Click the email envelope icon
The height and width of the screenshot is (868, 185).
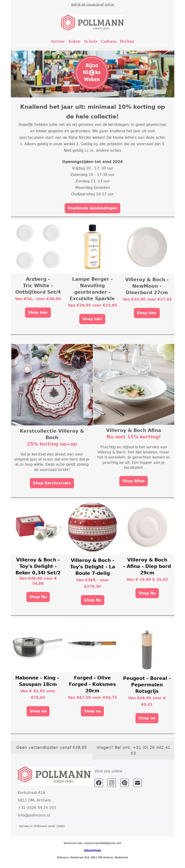pos(137,782)
